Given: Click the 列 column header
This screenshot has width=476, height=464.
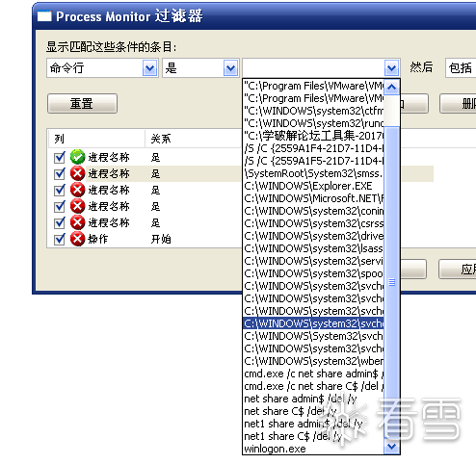Looking at the screenshot, I should pos(96,139).
